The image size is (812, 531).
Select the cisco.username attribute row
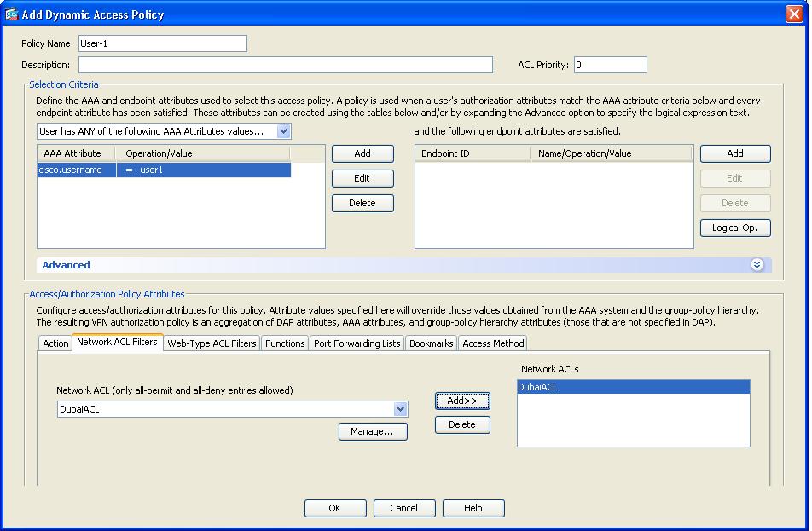tap(164, 170)
